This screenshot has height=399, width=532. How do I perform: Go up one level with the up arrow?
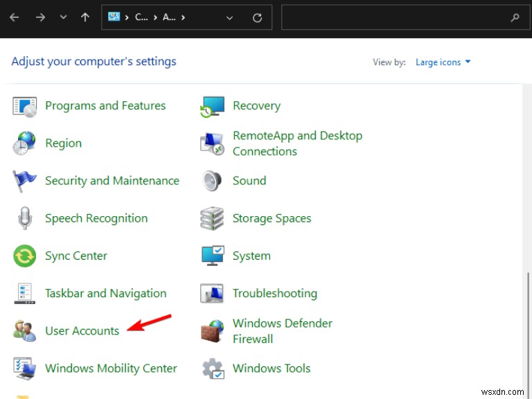(x=85, y=17)
